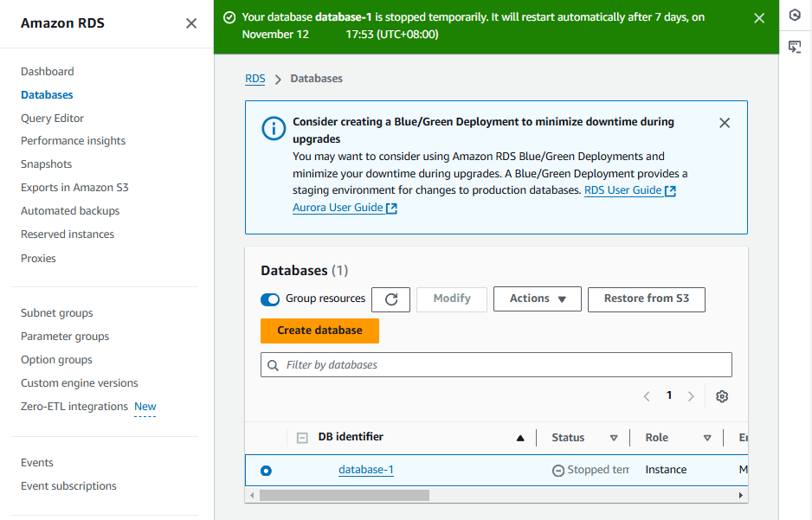Go to previous page of databases
The image size is (812, 520).
coord(647,396)
